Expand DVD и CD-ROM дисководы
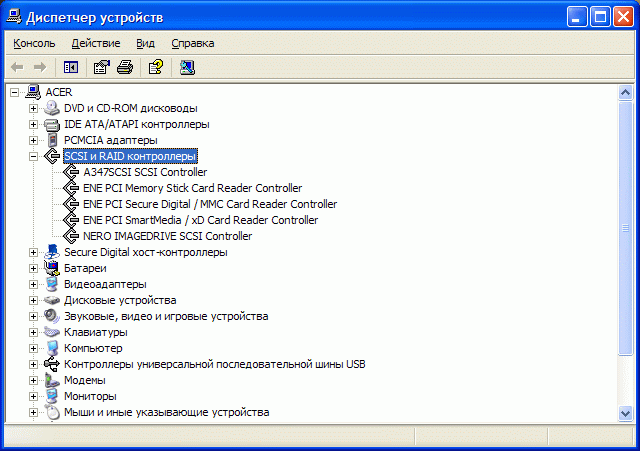The height and width of the screenshot is (451, 640). pos(33,108)
